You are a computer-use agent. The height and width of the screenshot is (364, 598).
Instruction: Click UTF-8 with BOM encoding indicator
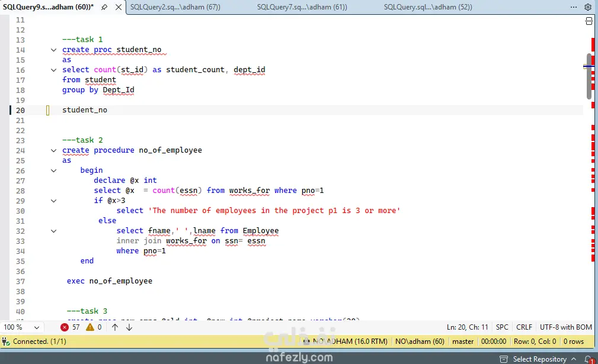point(565,327)
